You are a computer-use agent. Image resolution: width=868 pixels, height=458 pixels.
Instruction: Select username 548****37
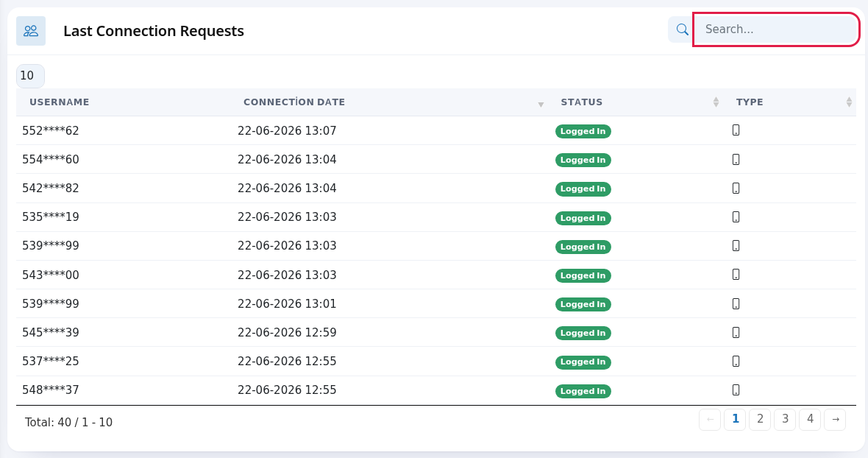pos(50,390)
